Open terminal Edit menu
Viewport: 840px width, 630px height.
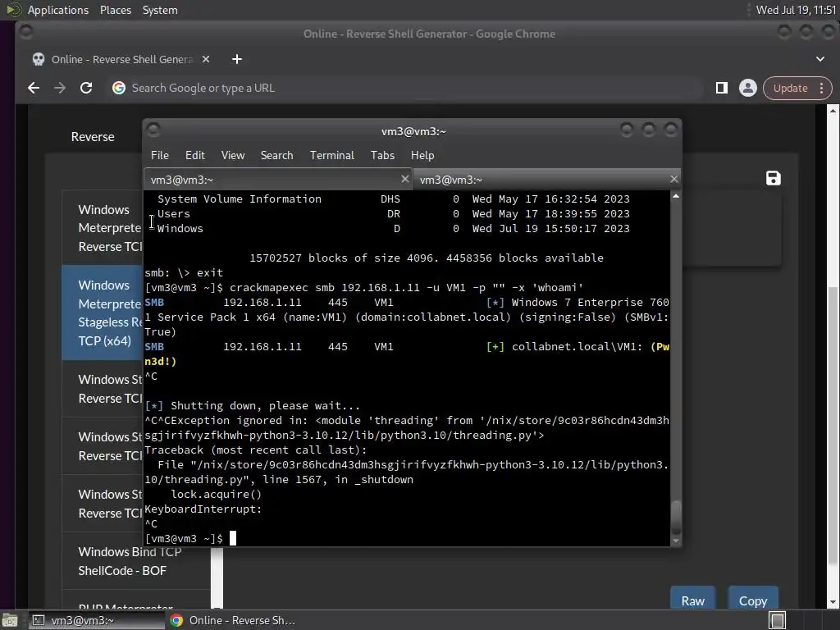[x=195, y=155]
